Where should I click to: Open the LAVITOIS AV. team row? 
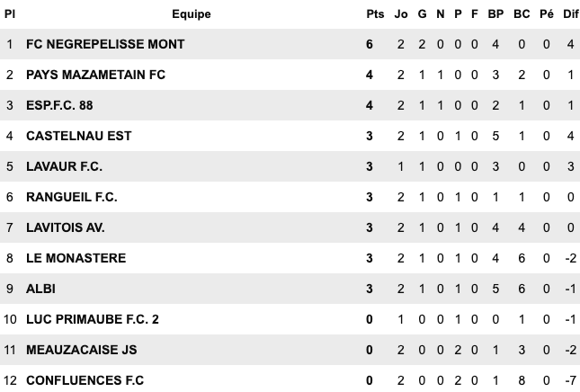point(68,227)
